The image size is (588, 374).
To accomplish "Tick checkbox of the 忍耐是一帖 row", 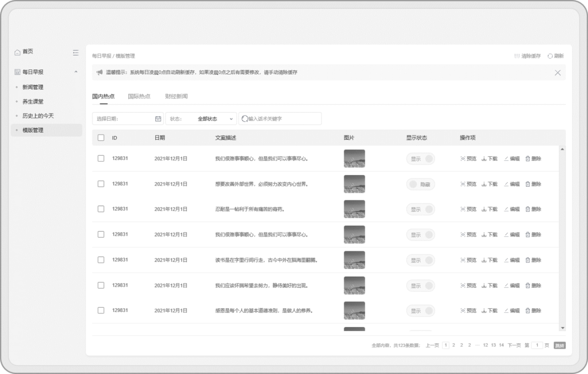I will [x=101, y=209].
